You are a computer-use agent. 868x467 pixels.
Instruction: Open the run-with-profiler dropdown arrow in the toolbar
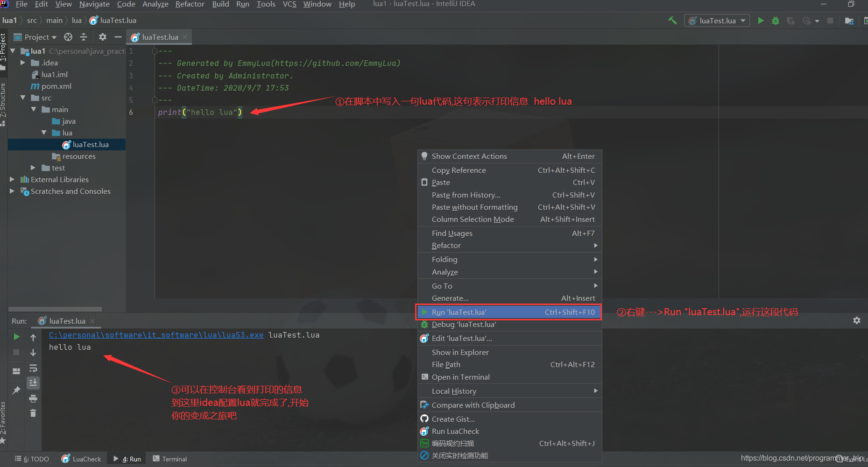click(x=817, y=21)
